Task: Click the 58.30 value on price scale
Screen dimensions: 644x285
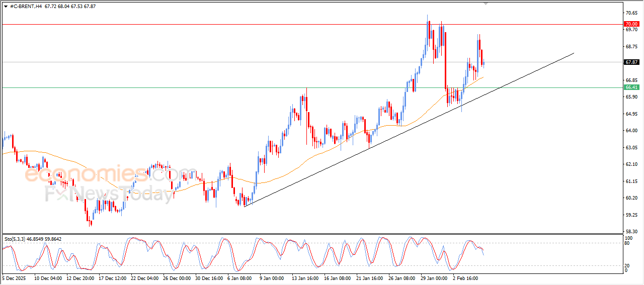Action: 630,232
